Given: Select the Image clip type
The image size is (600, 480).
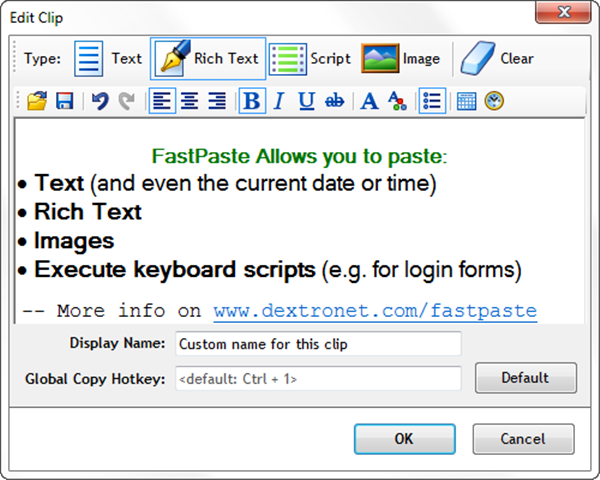Looking at the screenshot, I should 401,59.
